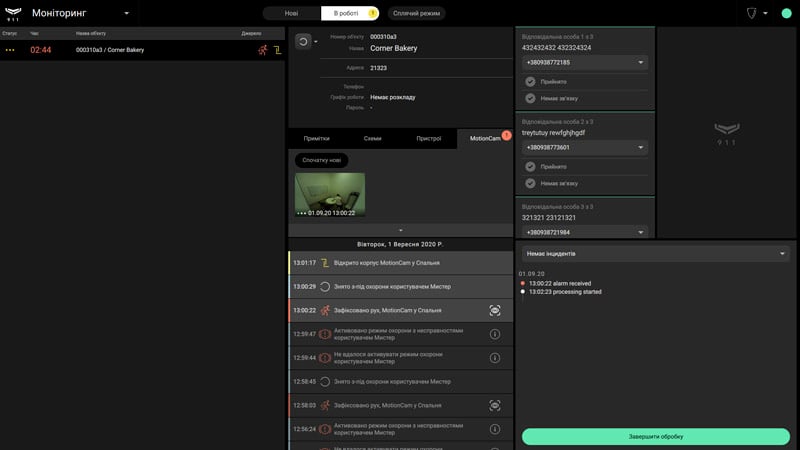This screenshot has width=800, height=450.
Task: Click the yellow alert badge on В роботі tab
Action: 372,13
